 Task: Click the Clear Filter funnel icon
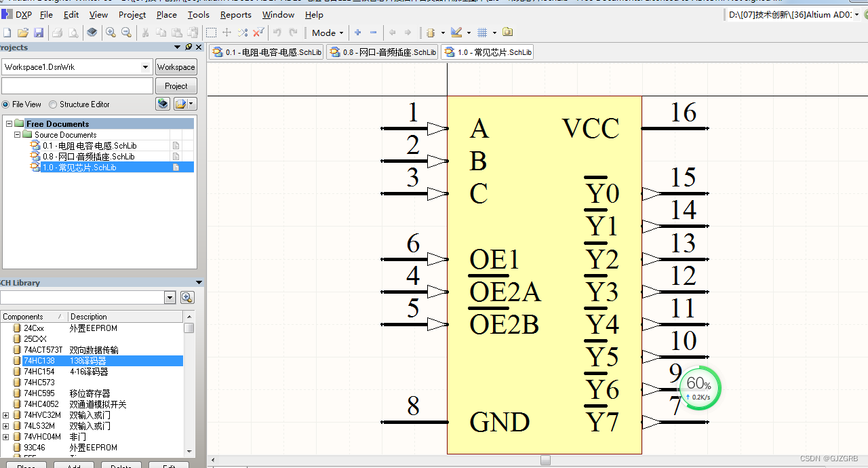tap(258, 33)
